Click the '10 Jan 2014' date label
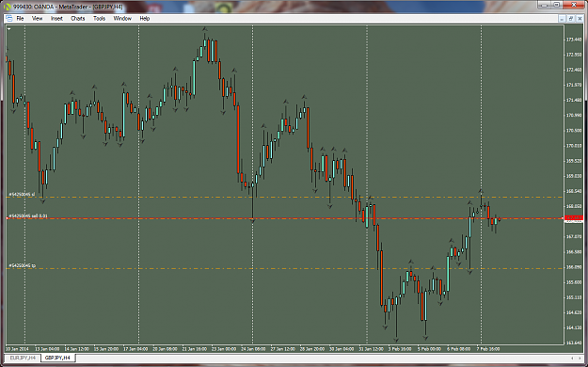Viewport: 588px width, 367px height. [x=17, y=349]
